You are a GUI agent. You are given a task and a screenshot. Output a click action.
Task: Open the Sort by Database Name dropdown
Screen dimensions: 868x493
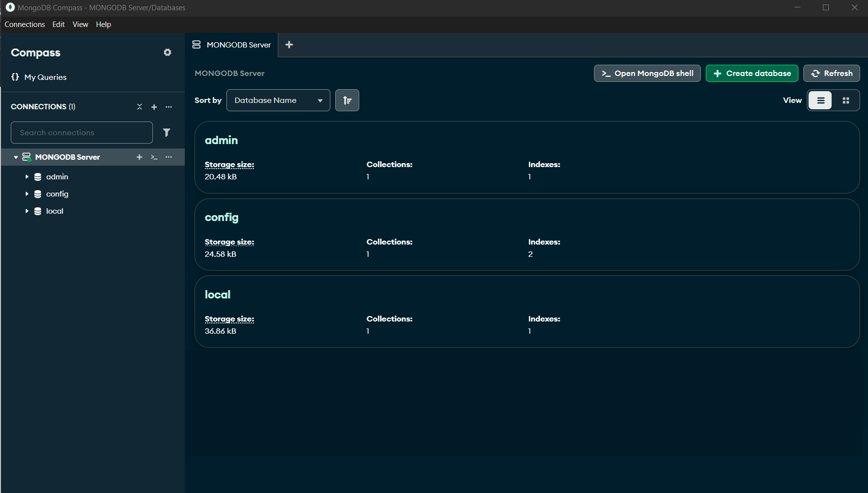[278, 100]
